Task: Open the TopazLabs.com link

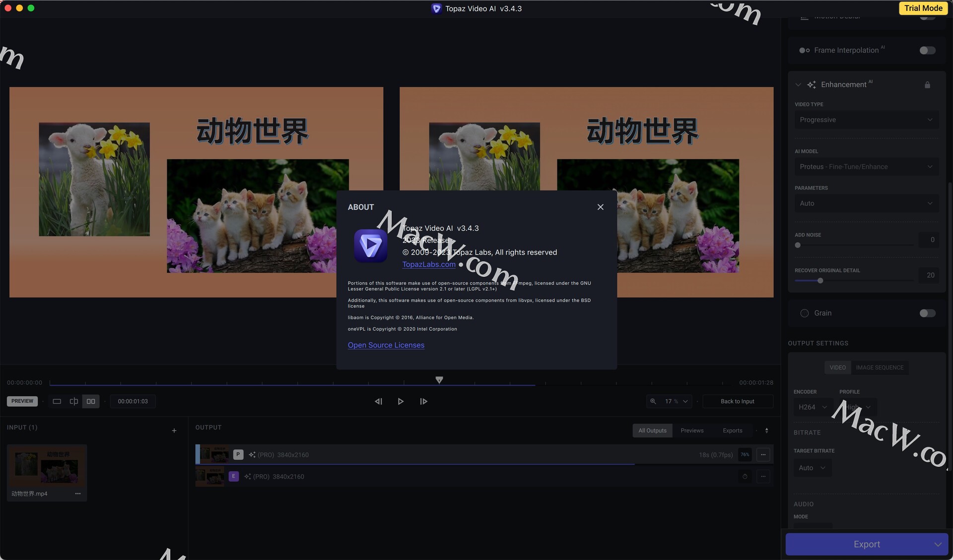Action: point(429,264)
